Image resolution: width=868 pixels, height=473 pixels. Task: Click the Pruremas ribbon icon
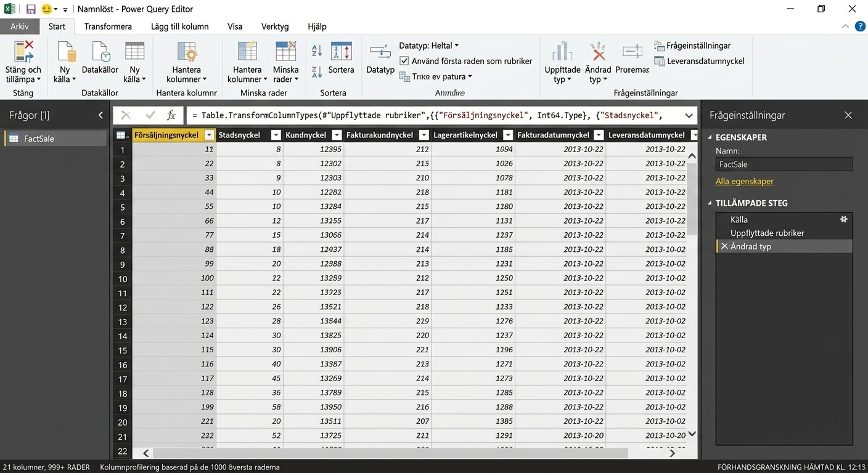633,52
